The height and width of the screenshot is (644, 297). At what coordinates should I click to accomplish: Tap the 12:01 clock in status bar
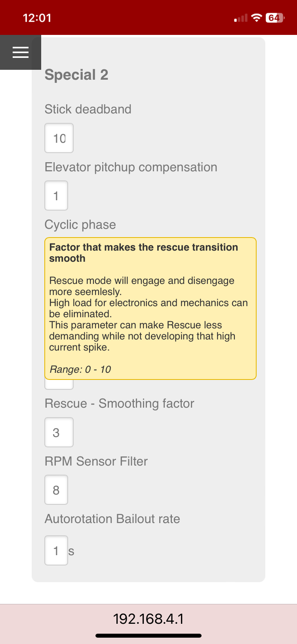[37, 18]
